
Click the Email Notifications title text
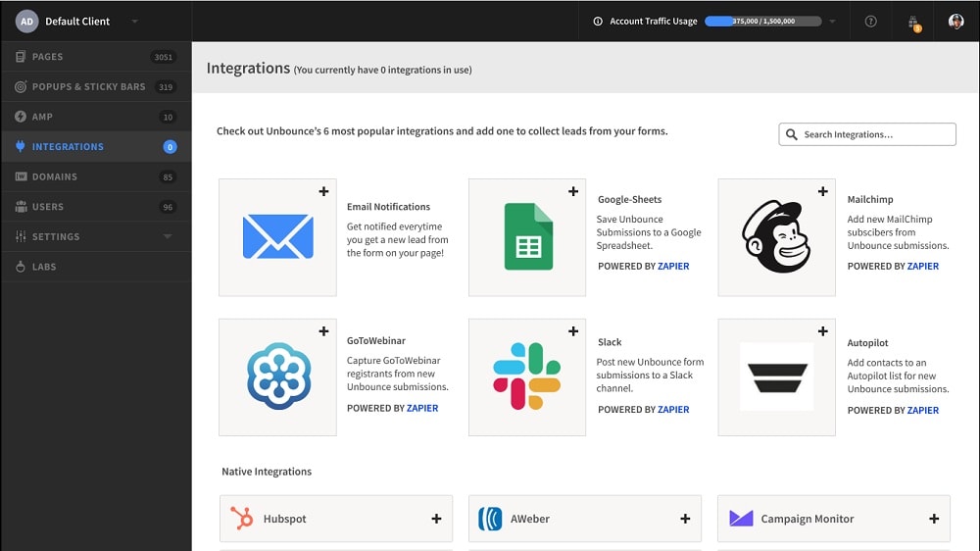click(x=389, y=207)
